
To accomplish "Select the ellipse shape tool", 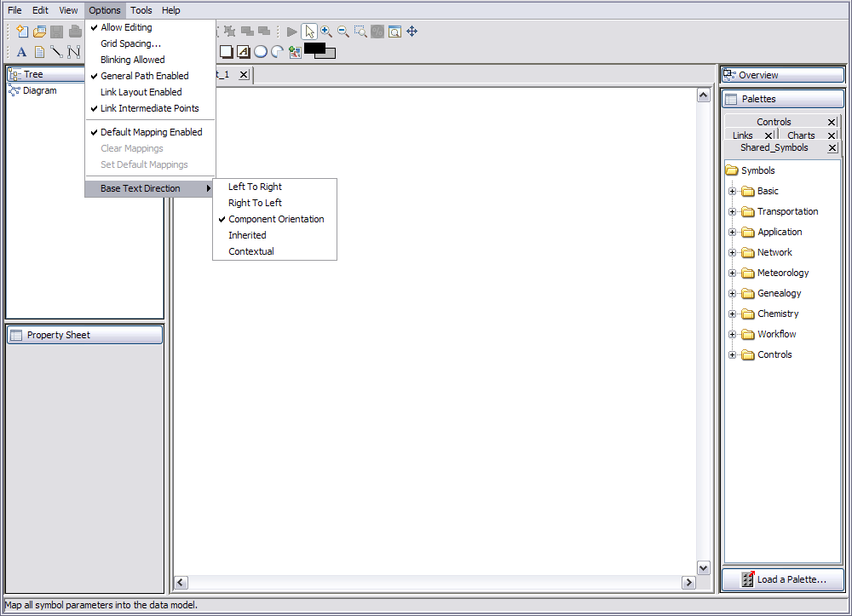I will 261,52.
